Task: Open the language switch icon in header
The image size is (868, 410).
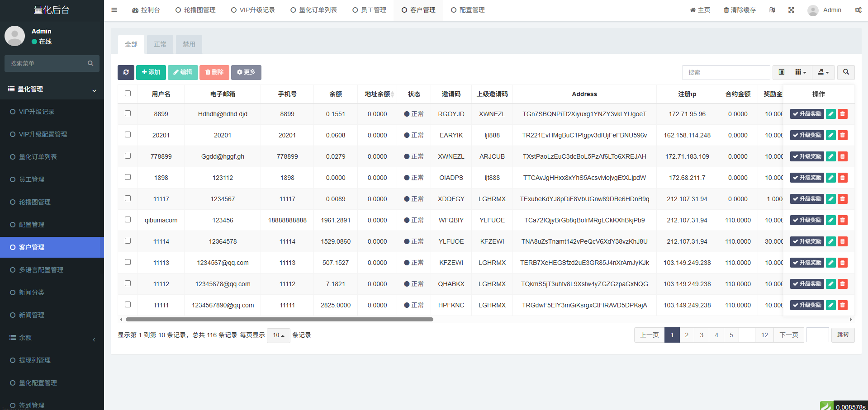Action: [772, 10]
